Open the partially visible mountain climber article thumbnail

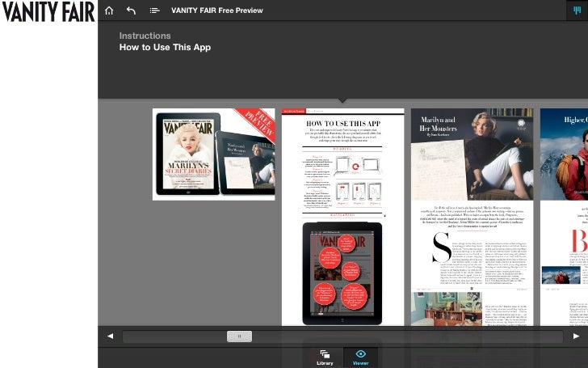[x=564, y=217]
